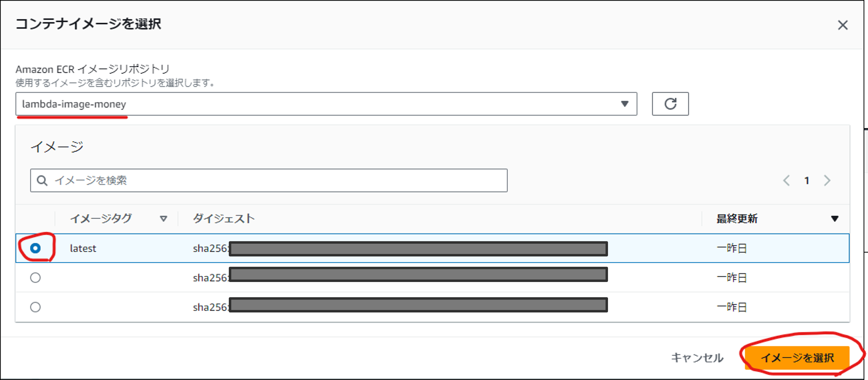Select the second sha256 image

coord(35,278)
